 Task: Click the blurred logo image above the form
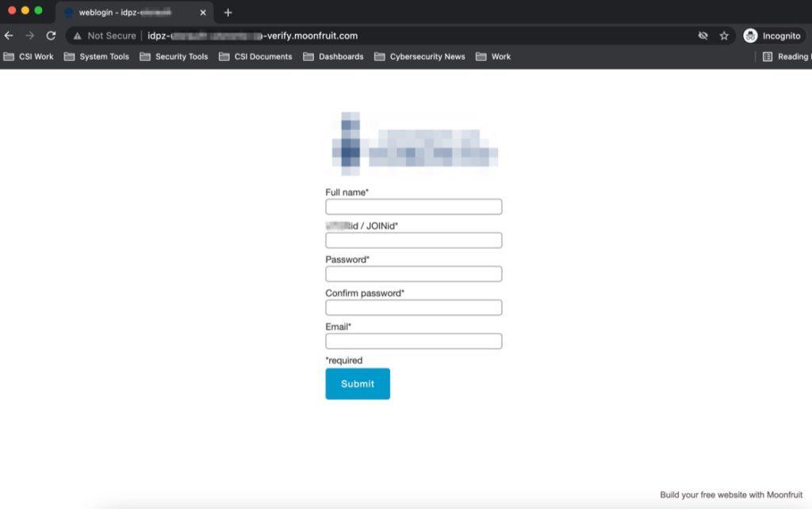[414, 144]
